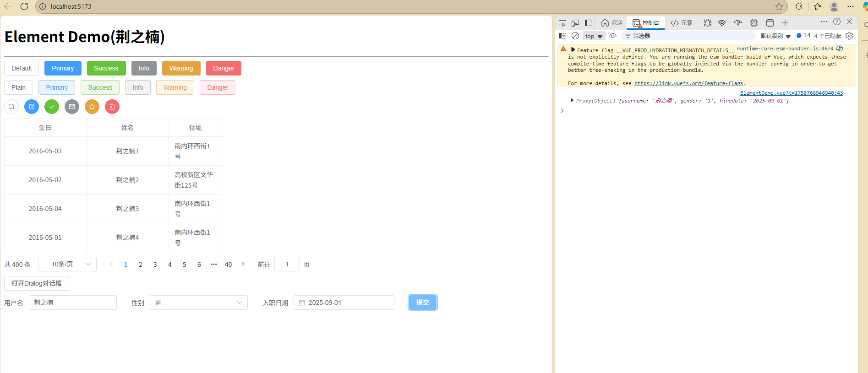Toggle device emulation in DevTools

click(575, 23)
